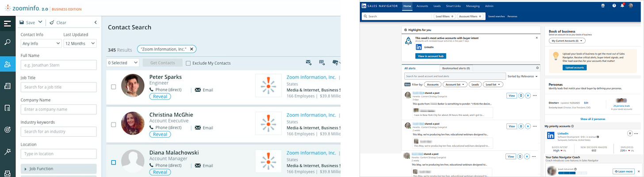
Task: Open the My Current Accounts (0) dropdown
Action: pyautogui.click(x=567, y=41)
